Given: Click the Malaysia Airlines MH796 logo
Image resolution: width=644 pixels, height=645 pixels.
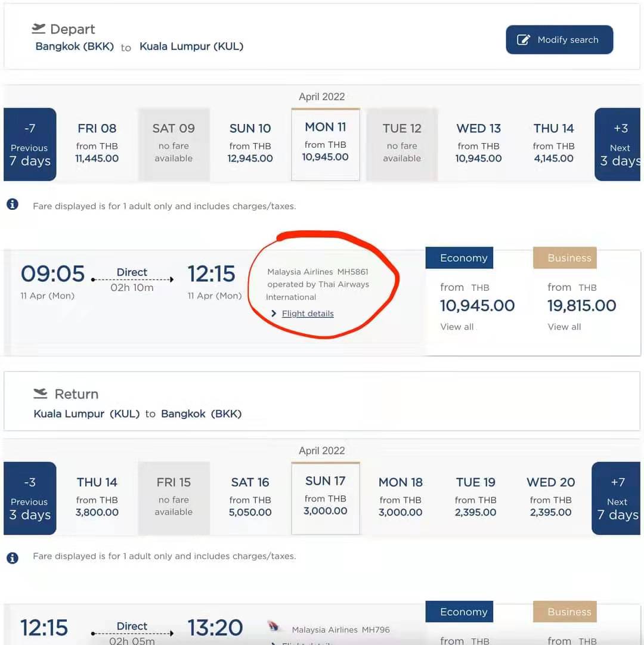Looking at the screenshot, I should pos(274,627).
